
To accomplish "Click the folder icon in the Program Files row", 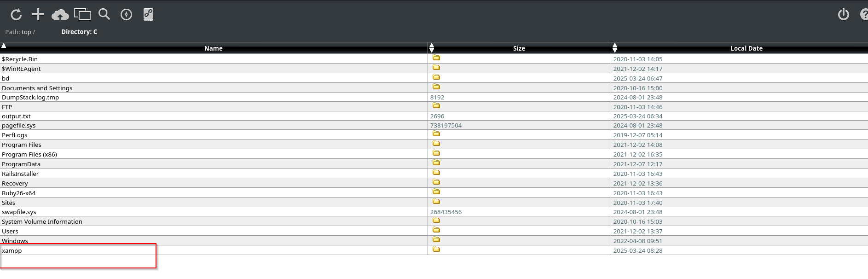I will click(x=436, y=144).
